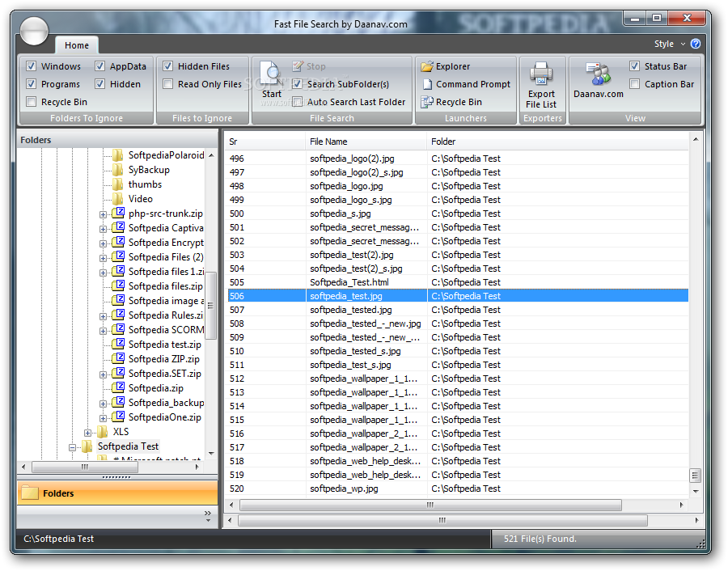Open the Explorer launcher icon
728x571 pixels.
point(426,66)
